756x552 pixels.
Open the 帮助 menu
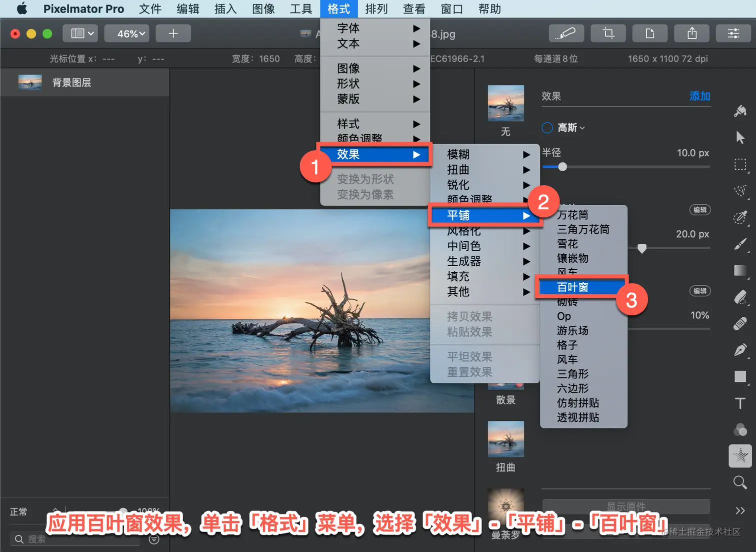tap(489, 9)
